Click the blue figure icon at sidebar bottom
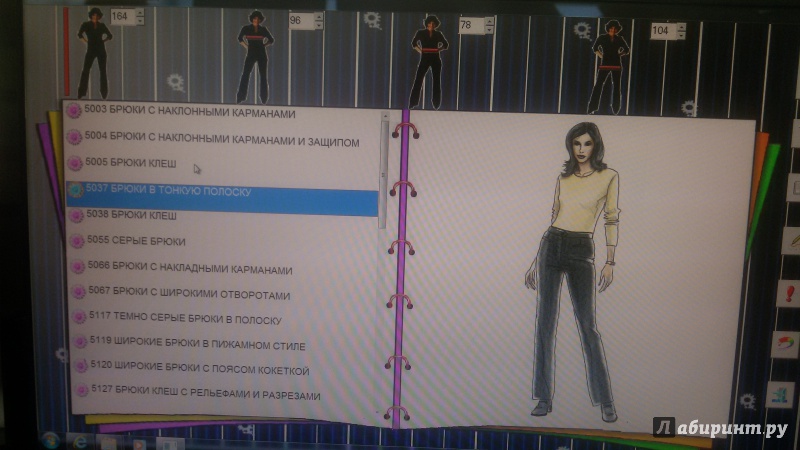Screen dimensions: 800x450 coord(780,395)
